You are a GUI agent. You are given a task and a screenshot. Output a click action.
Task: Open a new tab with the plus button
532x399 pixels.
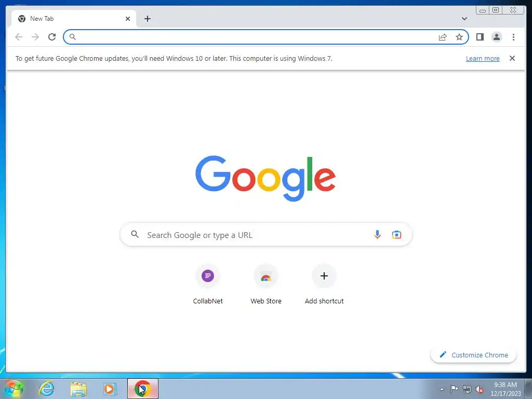147,19
